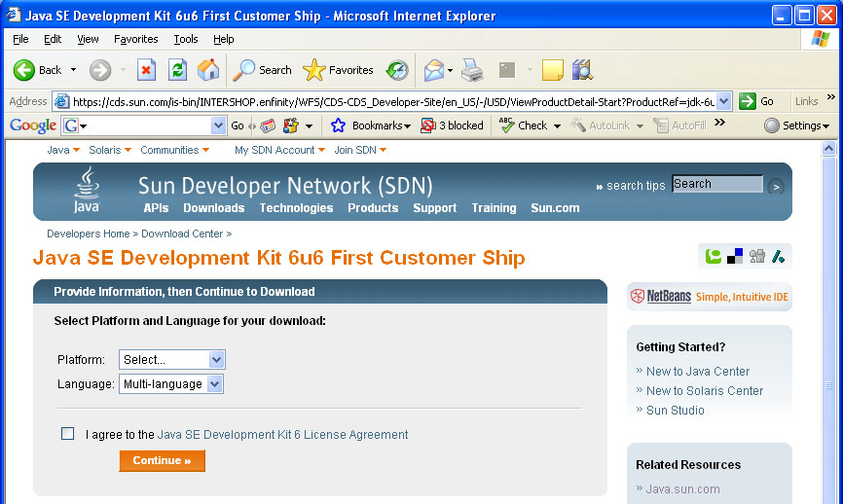843x504 pixels.
Task: Check the license agreement checkbox
Action: pyautogui.click(x=68, y=433)
